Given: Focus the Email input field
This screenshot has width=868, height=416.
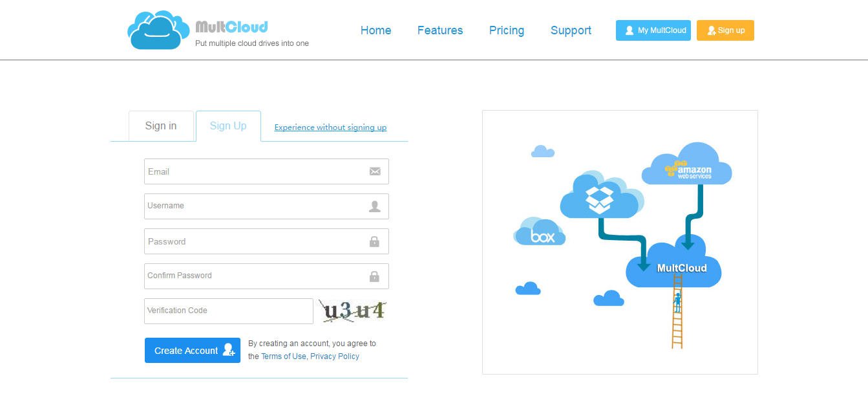Looking at the screenshot, I should coord(266,171).
